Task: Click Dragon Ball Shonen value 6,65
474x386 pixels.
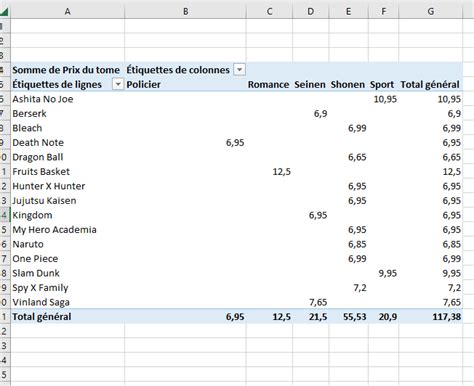Action: (357, 157)
